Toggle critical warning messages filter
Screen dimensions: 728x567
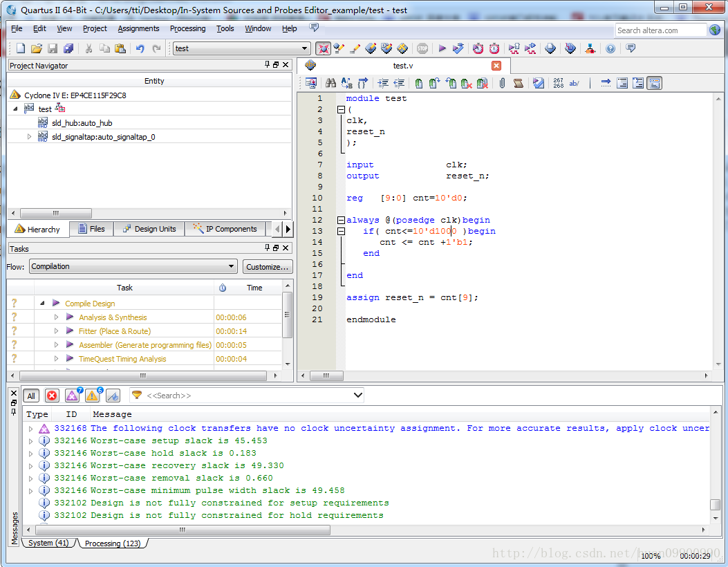[73, 396]
